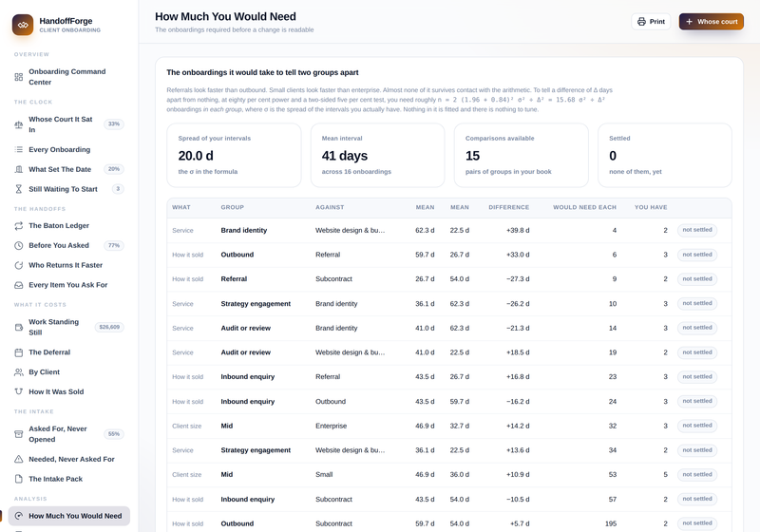The image size is (760, 532).
Task: Click the $26,609 badge on Work Standing Still
Action: point(109,327)
